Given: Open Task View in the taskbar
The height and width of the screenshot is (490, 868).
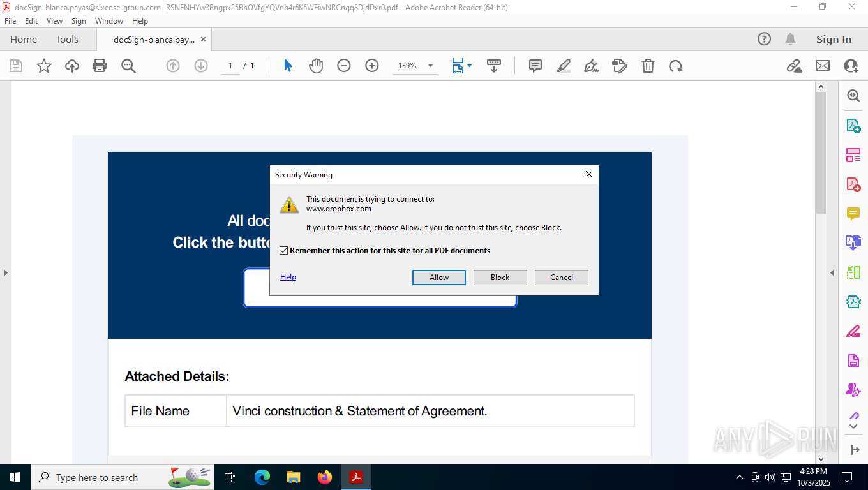Looking at the screenshot, I should pyautogui.click(x=230, y=477).
